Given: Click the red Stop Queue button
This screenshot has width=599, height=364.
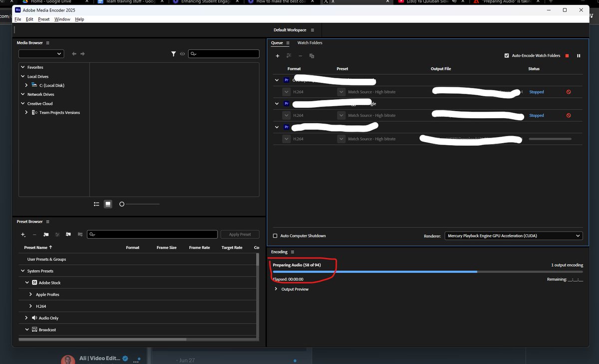Looking at the screenshot, I should click(567, 56).
